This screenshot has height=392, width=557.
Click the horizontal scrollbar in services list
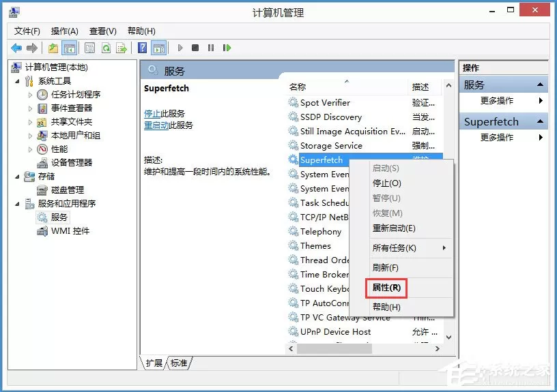(364, 349)
